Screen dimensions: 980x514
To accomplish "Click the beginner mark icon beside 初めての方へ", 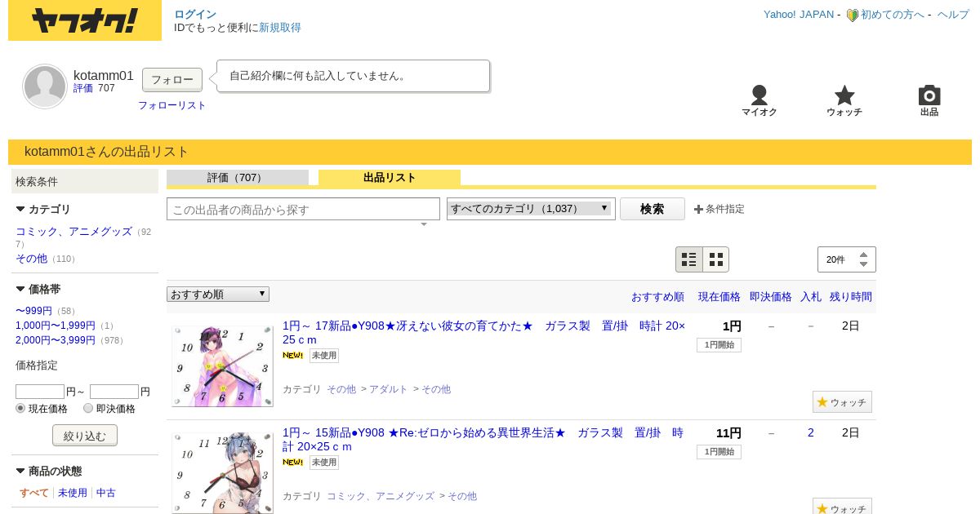I will tap(852, 15).
